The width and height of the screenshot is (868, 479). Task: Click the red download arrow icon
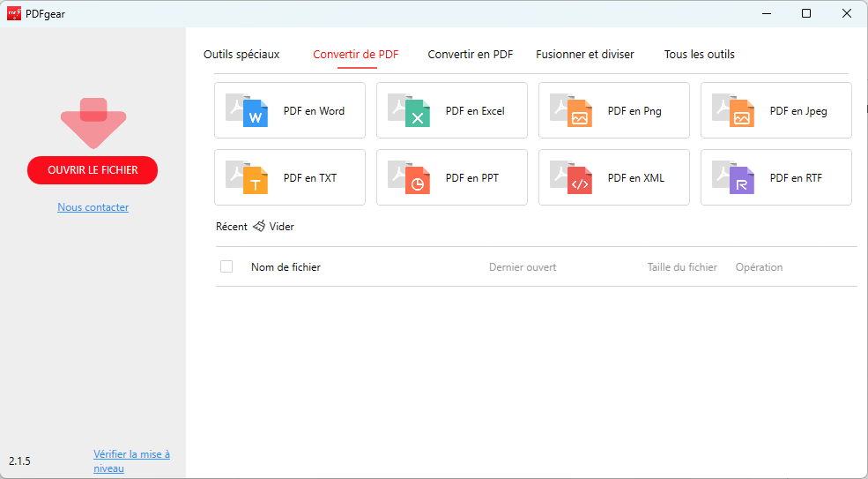tap(93, 123)
